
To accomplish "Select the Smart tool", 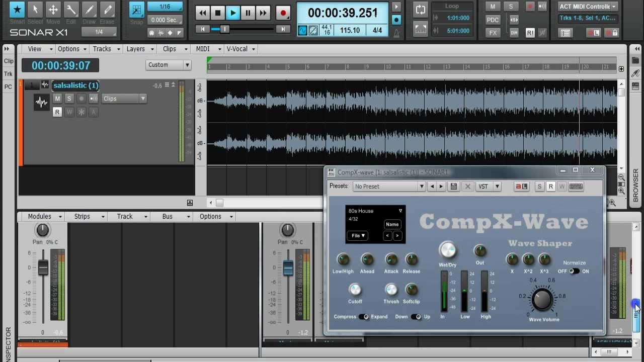I will click(17, 10).
